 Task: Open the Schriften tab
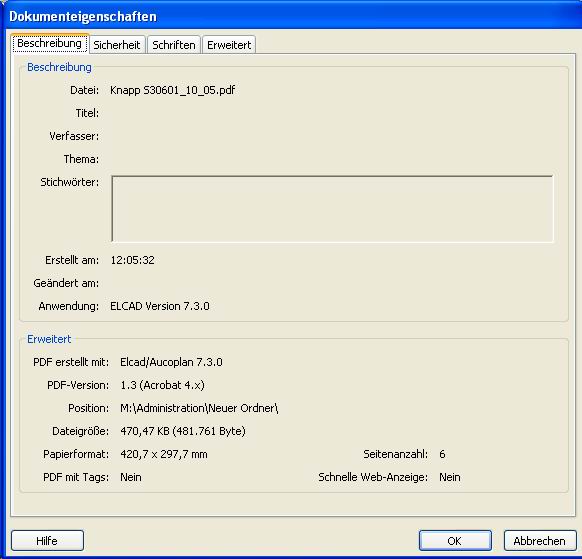tap(174, 45)
